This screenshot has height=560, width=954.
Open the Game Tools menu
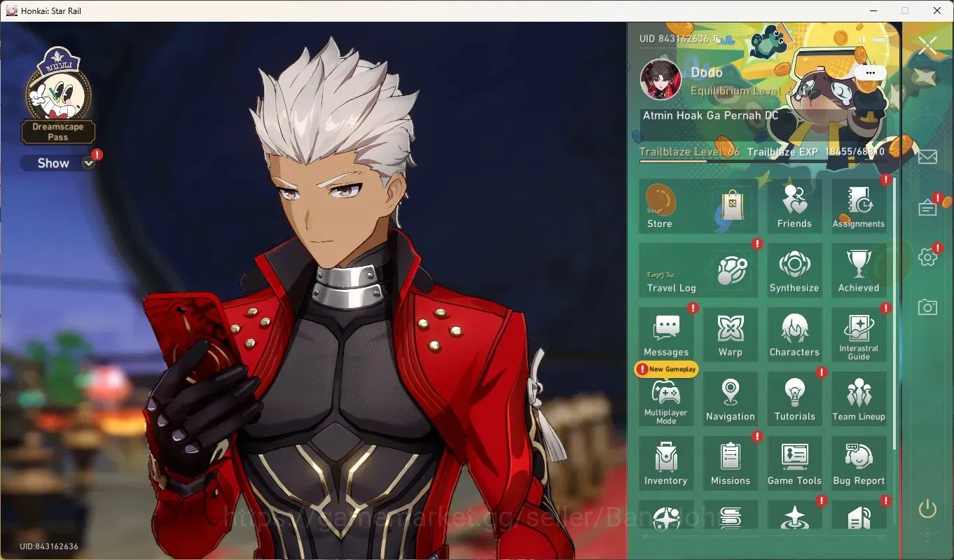[x=794, y=463]
